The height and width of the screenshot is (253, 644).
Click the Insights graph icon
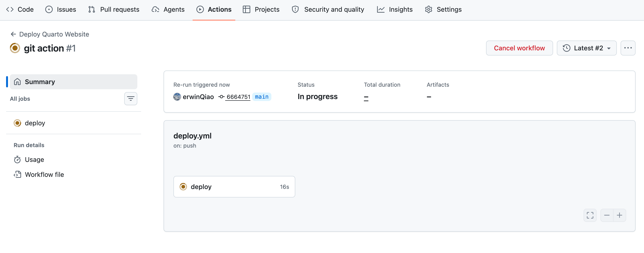(381, 10)
